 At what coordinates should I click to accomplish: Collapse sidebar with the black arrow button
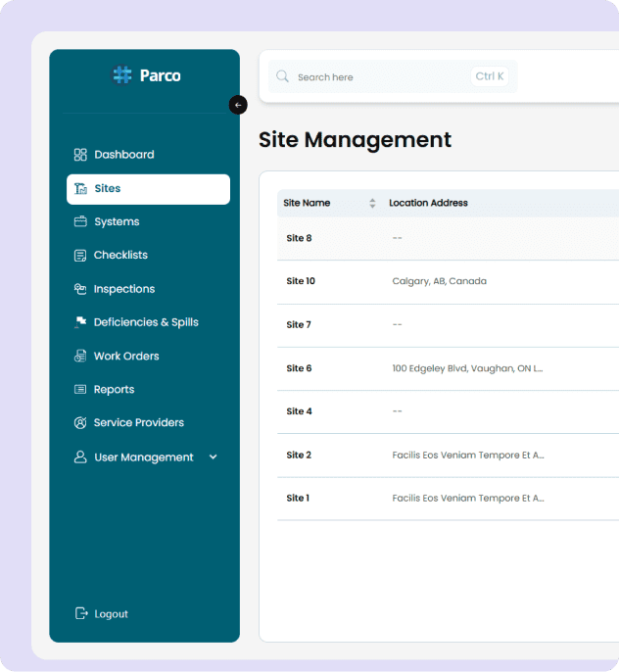238,105
